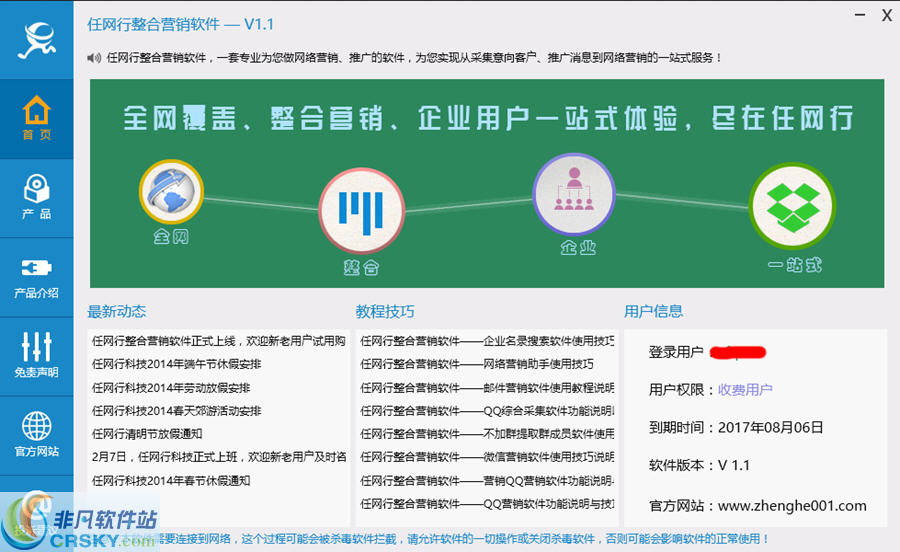The image size is (900, 552).
Task: Click the www.zhenghe001.com website address
Action: [x=792, y=506]
